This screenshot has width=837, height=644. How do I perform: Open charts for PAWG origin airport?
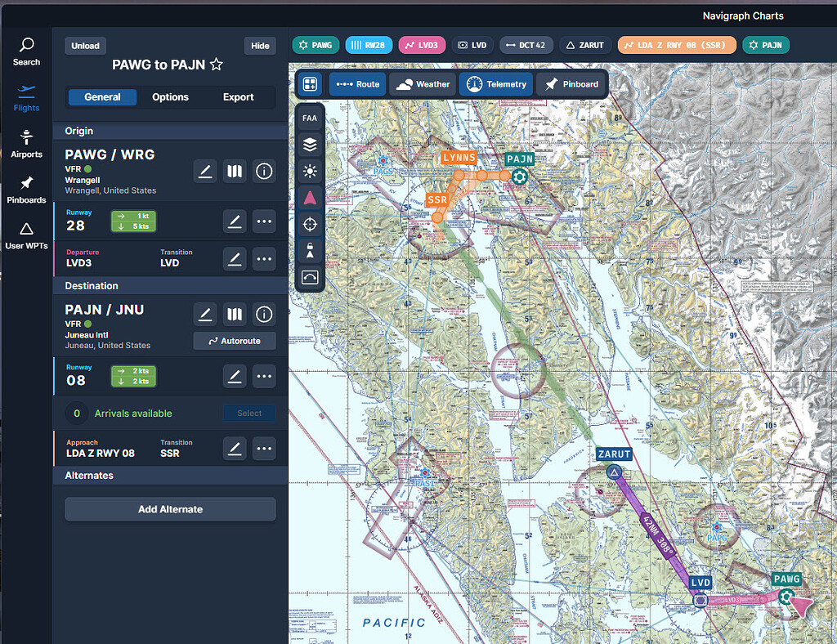click(235, 172)
